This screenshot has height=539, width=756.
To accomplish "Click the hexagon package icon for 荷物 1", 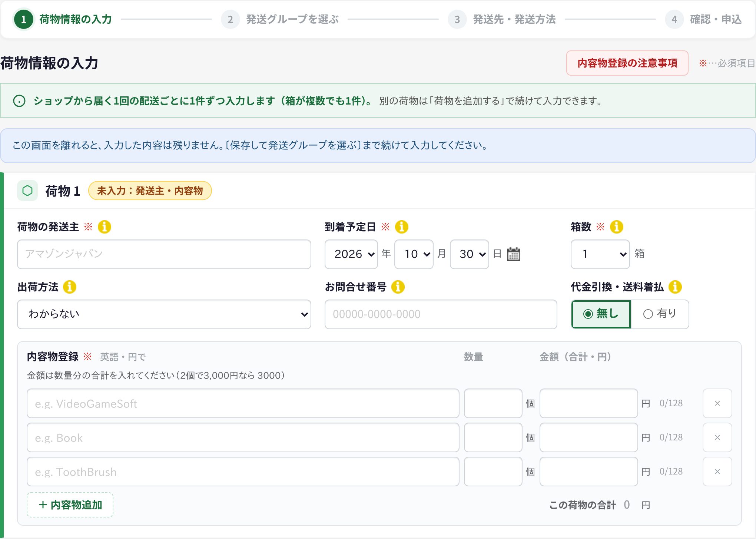I will coord(27,191).
